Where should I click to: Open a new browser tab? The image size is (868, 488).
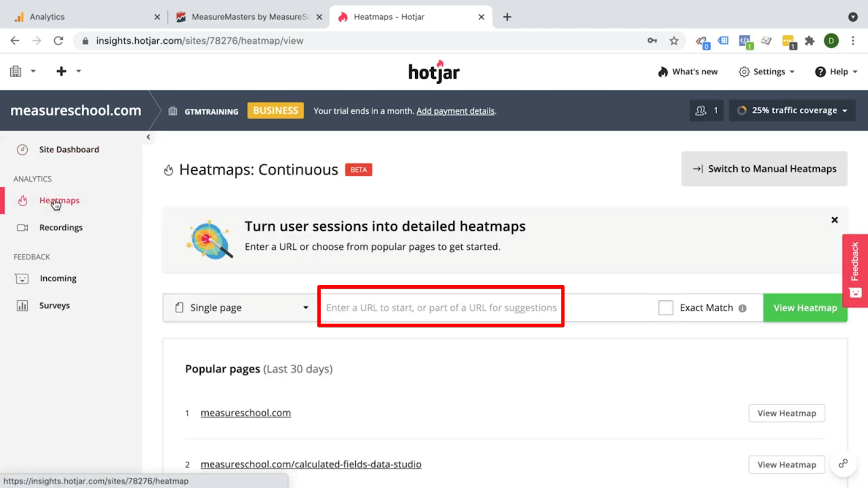[x=507, y=17]
